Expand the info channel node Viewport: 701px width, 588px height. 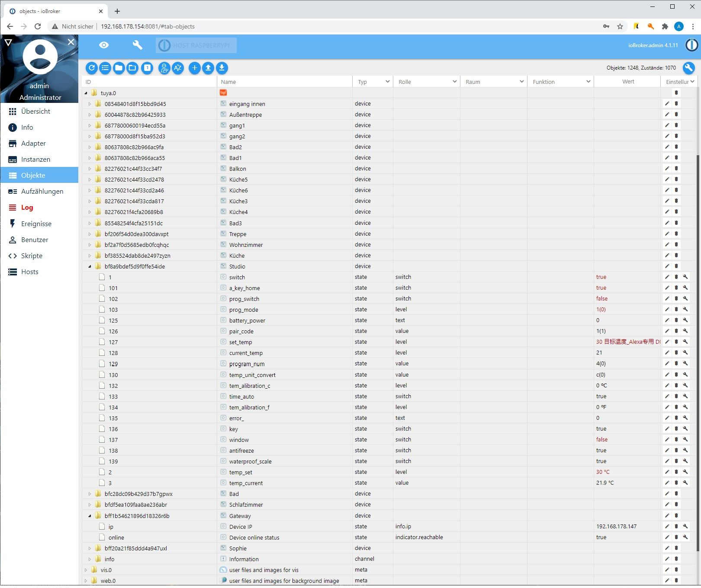pos(90,559)
